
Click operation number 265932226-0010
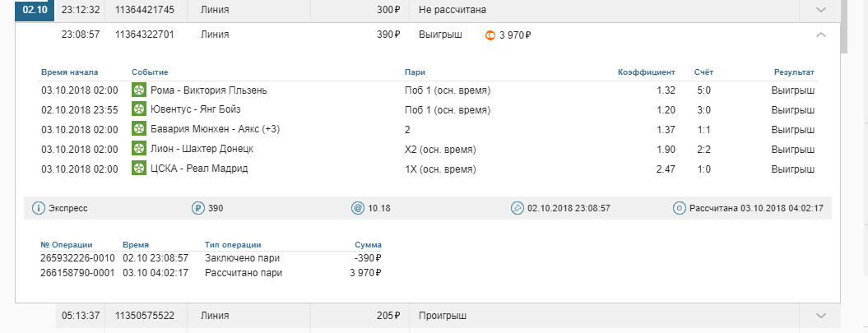[77, 258]
